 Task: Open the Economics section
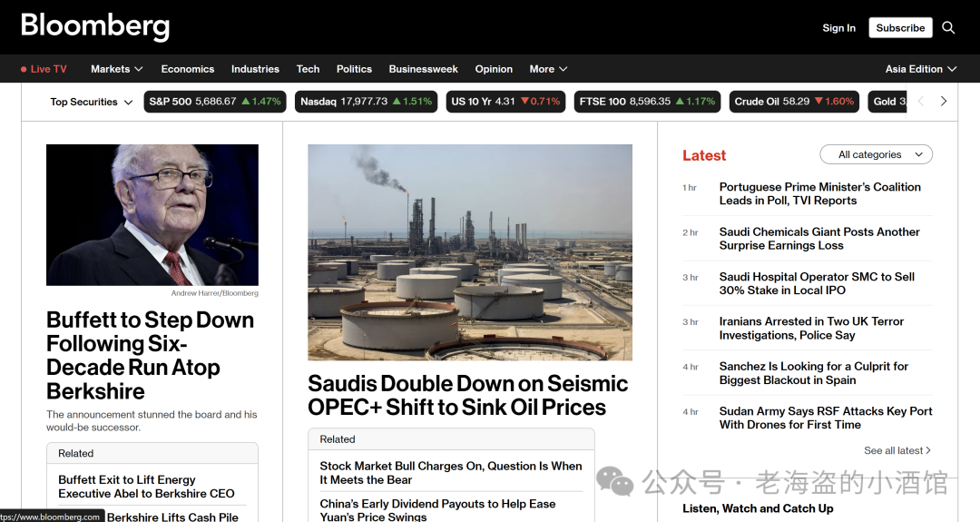(188, 69)
